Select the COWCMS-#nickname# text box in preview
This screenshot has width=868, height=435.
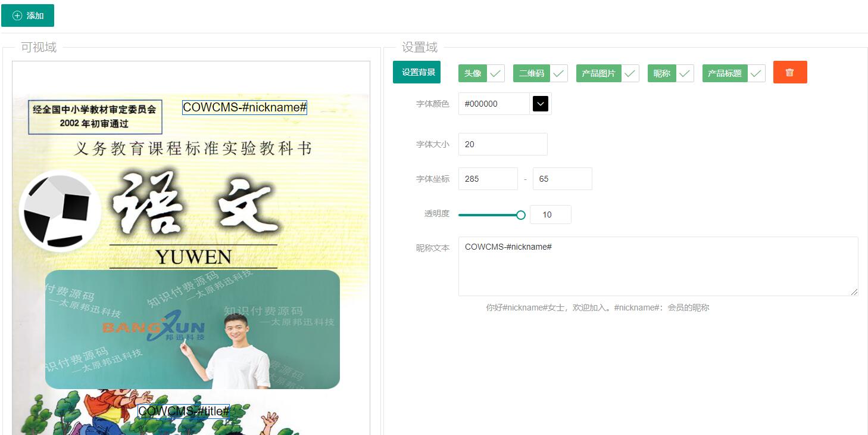245,107
